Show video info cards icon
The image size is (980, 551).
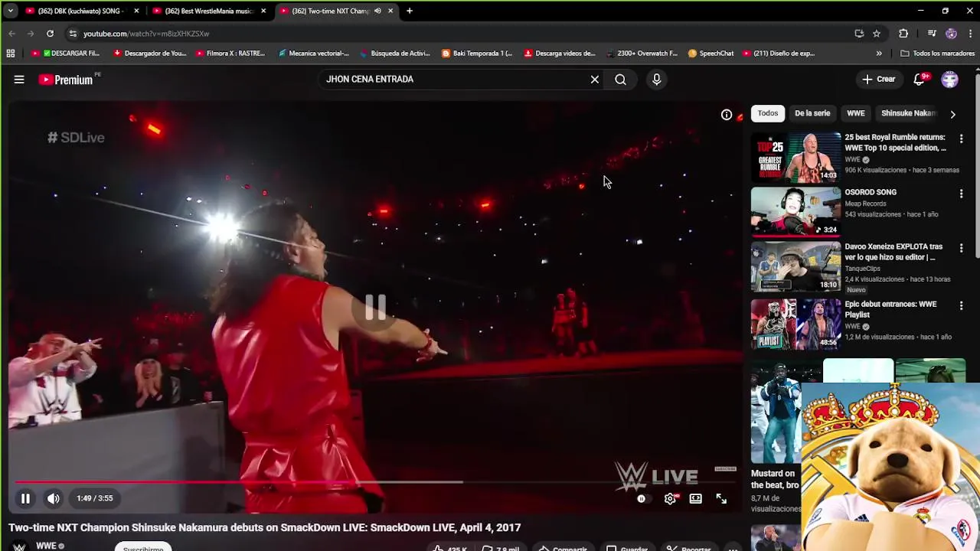[727, 115]
